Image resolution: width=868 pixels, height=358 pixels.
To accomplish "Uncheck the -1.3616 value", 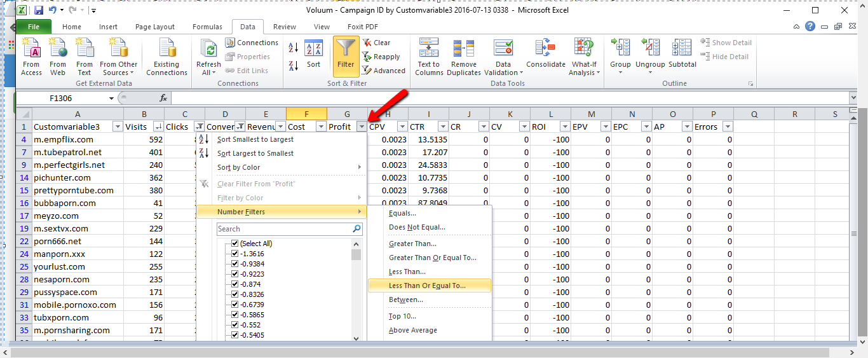I will (x=235, y=254).
